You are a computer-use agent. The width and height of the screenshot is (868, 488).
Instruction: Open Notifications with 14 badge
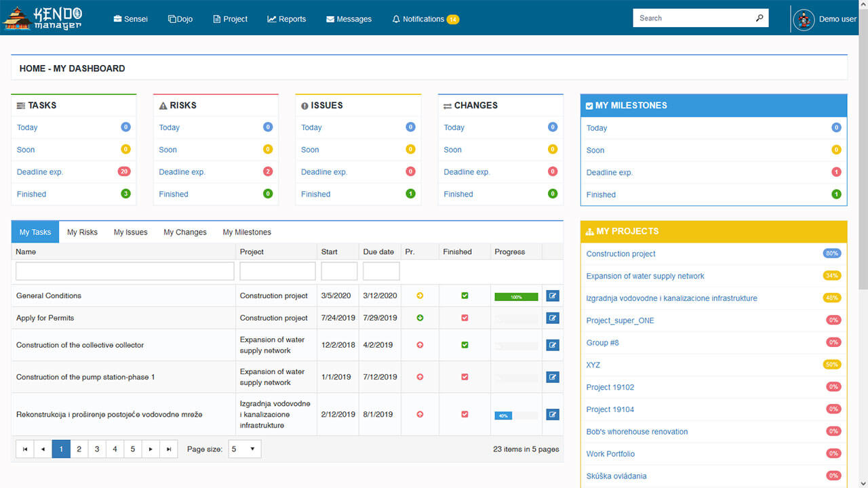point(425,19)
